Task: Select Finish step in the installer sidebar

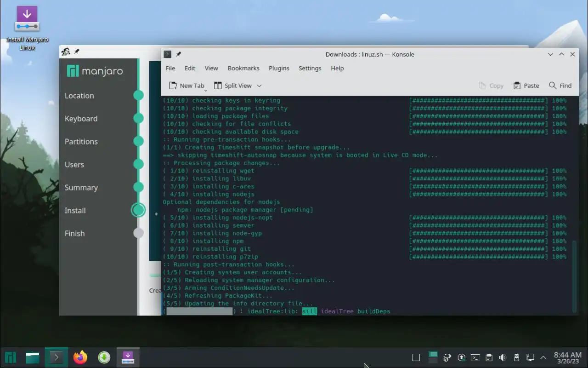Action: (74, 234)
